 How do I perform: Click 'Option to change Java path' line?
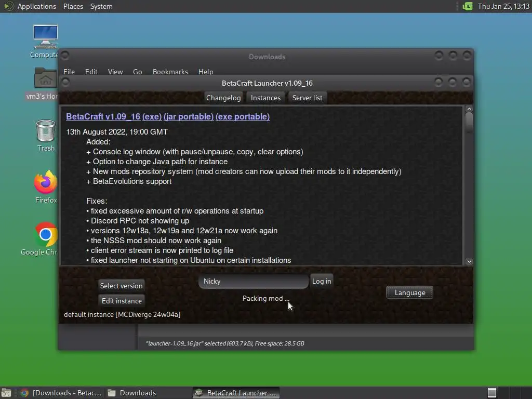[157, 162]
